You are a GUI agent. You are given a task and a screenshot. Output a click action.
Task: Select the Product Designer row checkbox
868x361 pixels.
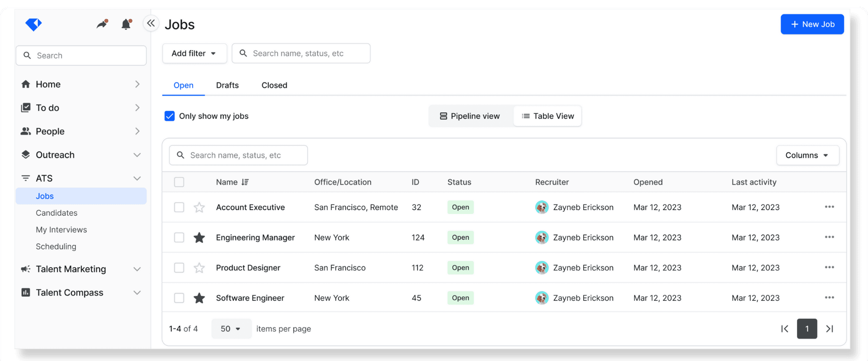(x=179, y=268)
